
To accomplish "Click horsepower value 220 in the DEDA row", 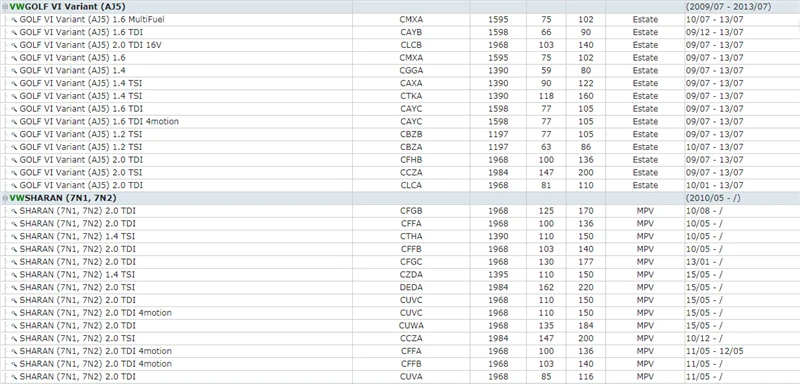I will click(586, 287).
